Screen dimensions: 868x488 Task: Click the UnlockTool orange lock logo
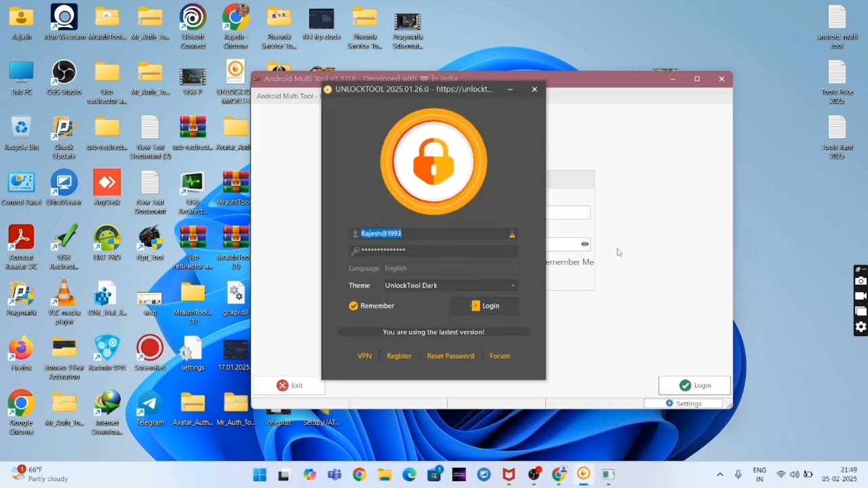(x=433, y=161)
